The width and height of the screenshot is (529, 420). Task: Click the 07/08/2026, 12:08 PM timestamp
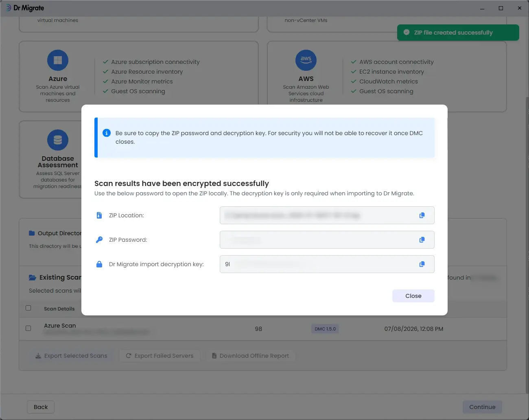(x=414, y=329)
